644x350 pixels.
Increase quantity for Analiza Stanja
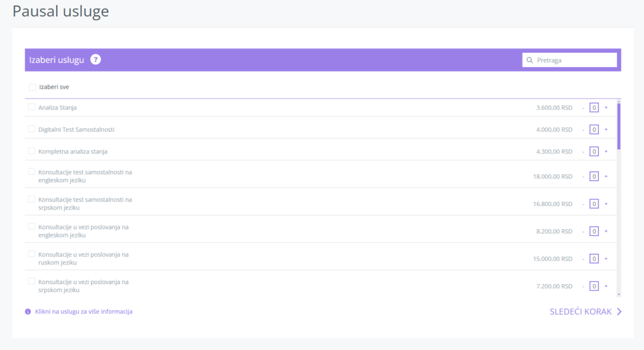coord(606,107)
